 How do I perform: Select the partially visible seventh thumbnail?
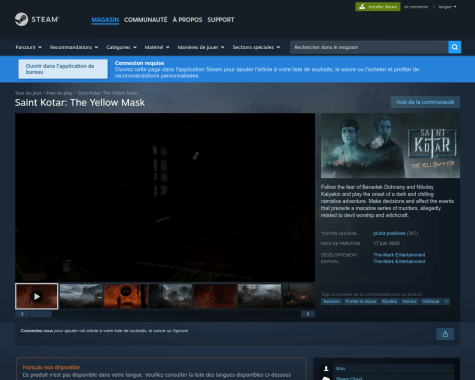coord(299,296)
